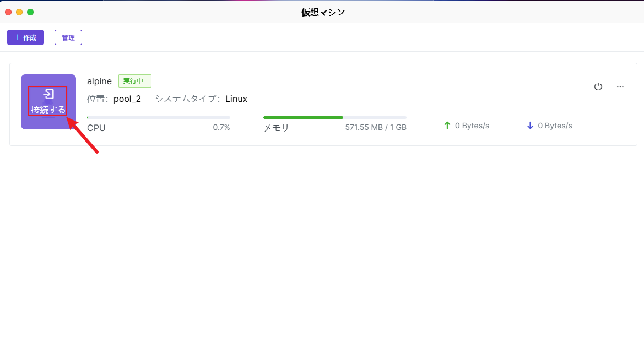Viewport: 644px width, 348px height.
Task: Click the 0.7% CPU usage value
Action: point(221,127)
